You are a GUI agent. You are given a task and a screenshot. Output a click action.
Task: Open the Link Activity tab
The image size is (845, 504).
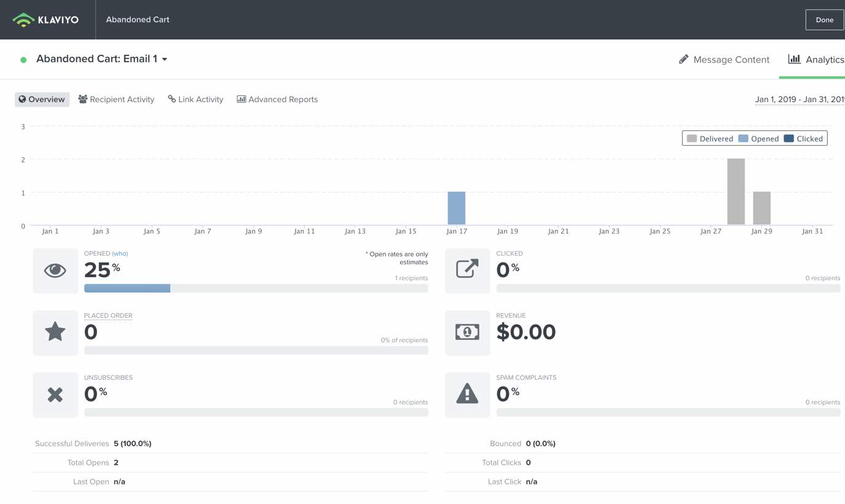pos(195,100)
